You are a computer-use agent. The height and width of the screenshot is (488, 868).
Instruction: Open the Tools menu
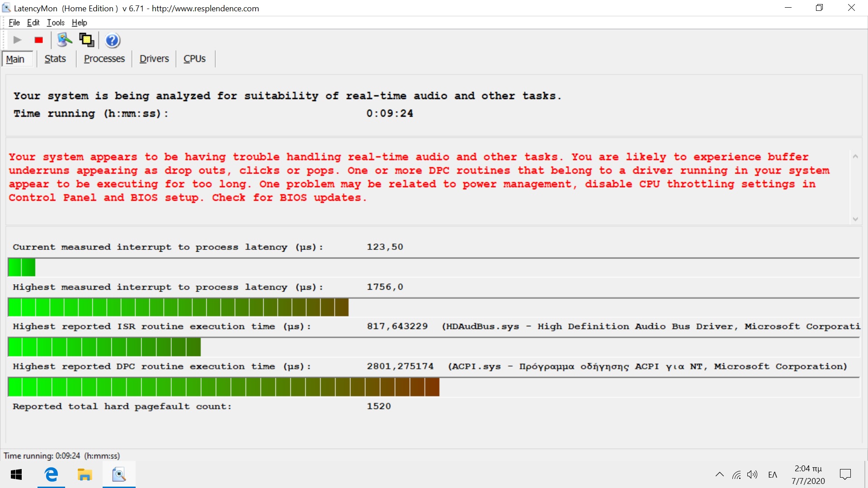[x=56, y=23]
